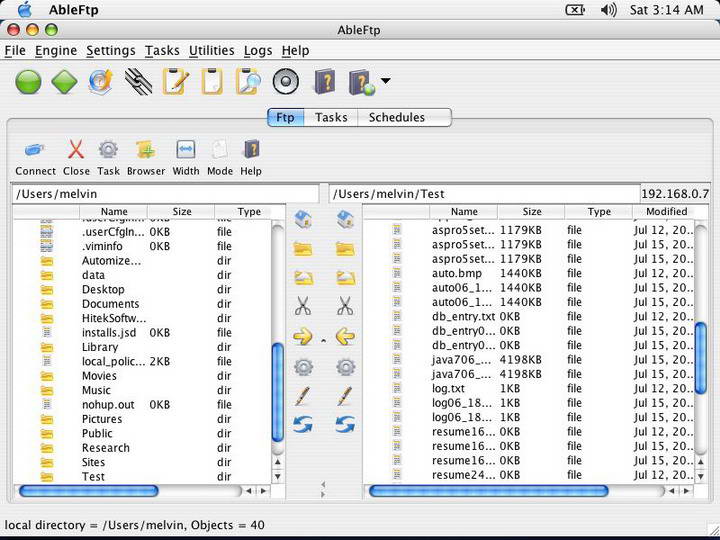Select the Documents folder in local list
Screen dimensions: 720x540
click(110, 304)
